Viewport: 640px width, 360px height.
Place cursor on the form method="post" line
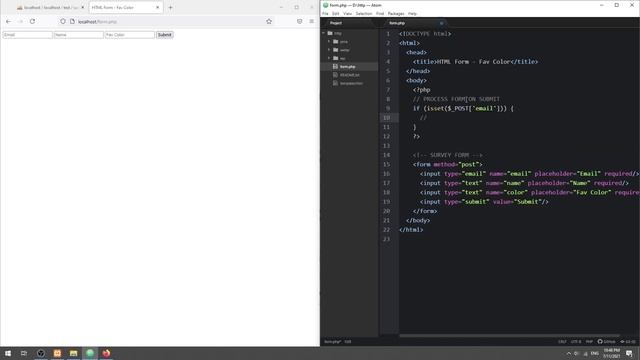[447, 164]
